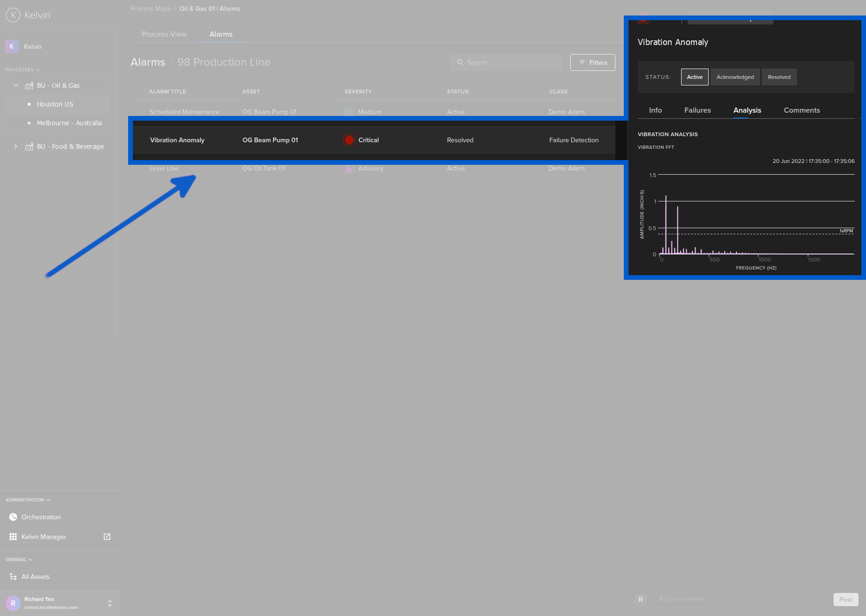Image resolution: width=866 pixels, height=616 pixels.
Task: Set alarm status to Acknowledged
Action: pos(735,77)
